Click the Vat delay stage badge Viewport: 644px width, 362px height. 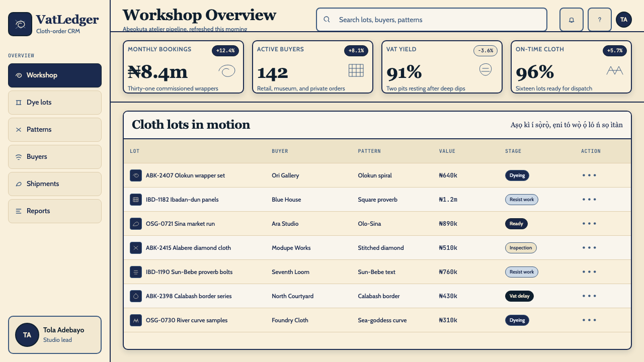pos(519,296)
